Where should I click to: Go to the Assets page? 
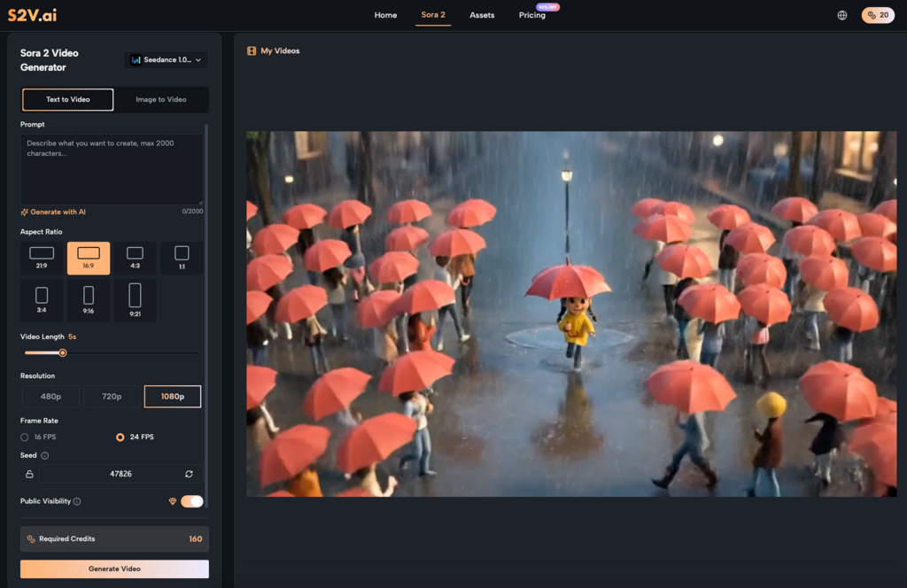pos(482,15)
